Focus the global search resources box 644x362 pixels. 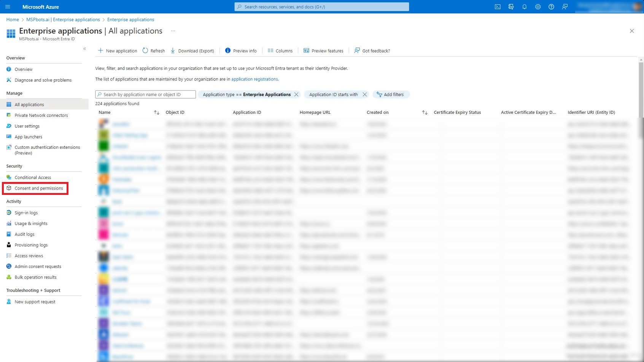tap(322, 7)
